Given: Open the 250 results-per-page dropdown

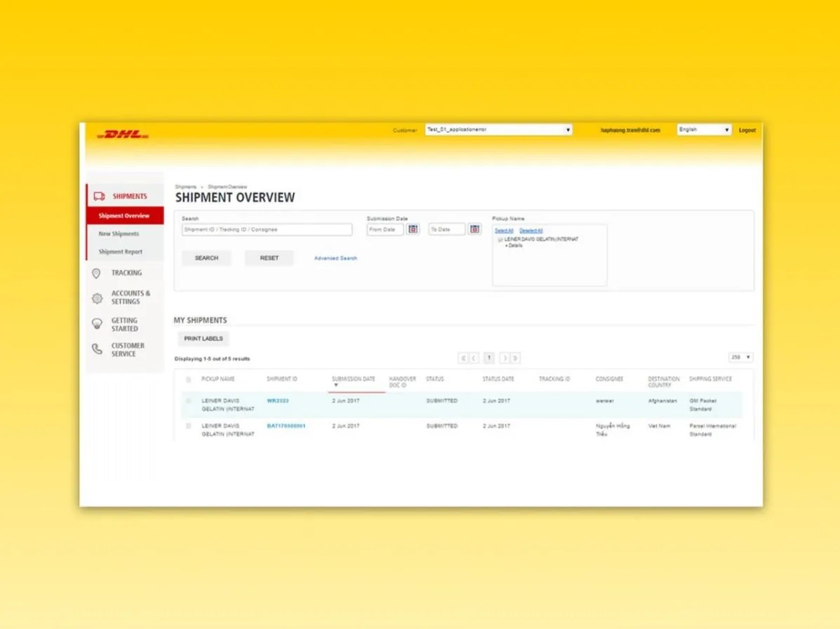Looking at the screenshot, I should click(741, 357).
